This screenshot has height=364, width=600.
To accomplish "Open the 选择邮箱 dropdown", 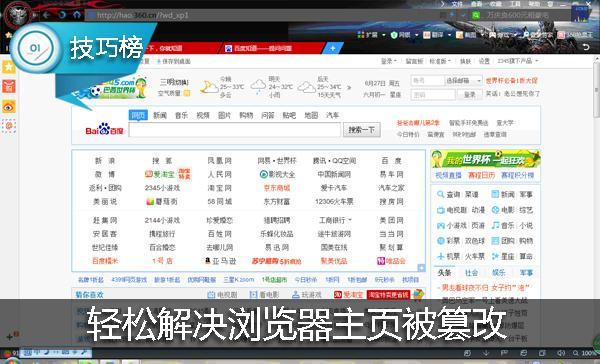I will pyautogui.click(x=463, y=81).
